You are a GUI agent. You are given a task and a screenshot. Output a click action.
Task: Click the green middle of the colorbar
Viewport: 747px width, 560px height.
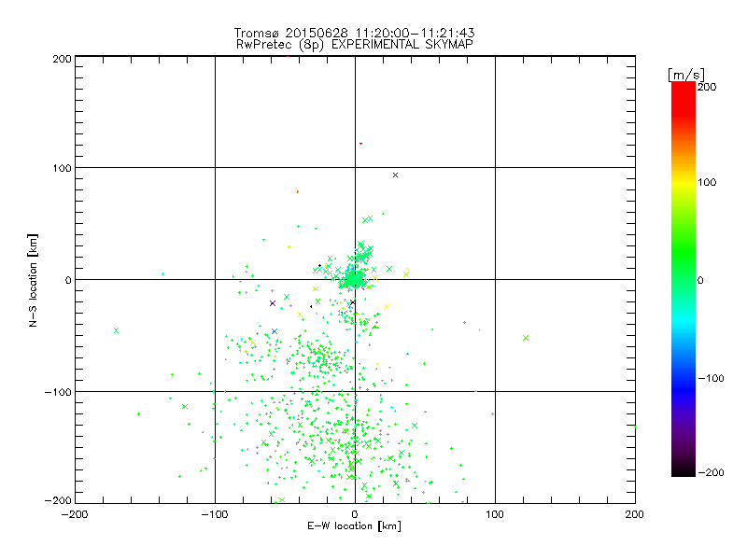click(x=684, y=278)
